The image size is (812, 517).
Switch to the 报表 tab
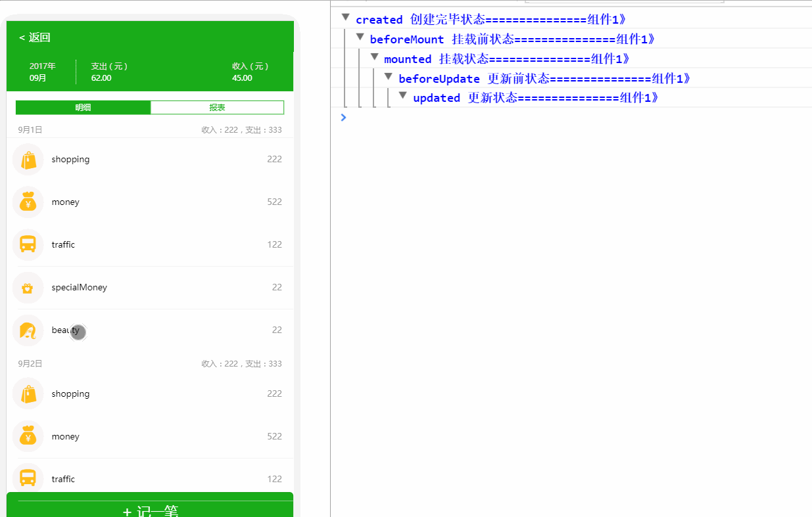coord(217,107)
